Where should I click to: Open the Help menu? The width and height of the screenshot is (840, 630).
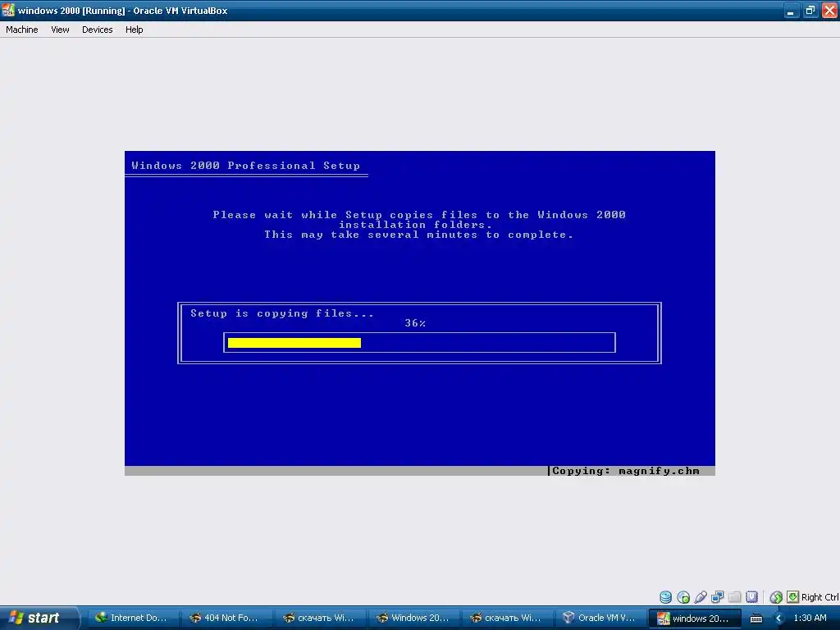134,30
